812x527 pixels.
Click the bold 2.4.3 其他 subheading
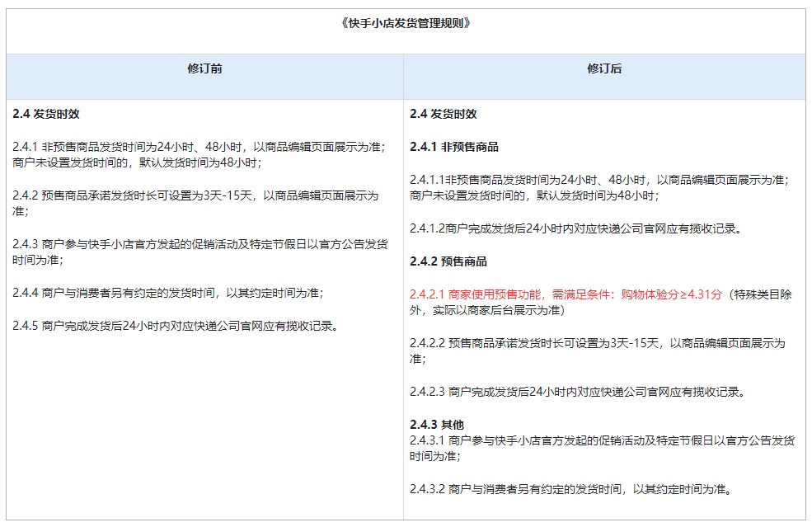(x=437, y=425)
